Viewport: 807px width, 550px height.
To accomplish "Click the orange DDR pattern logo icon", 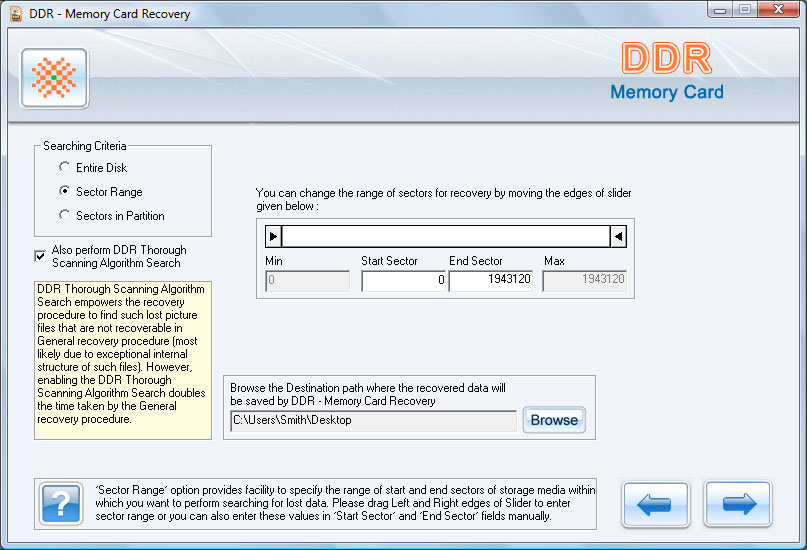I will [55, 78].
